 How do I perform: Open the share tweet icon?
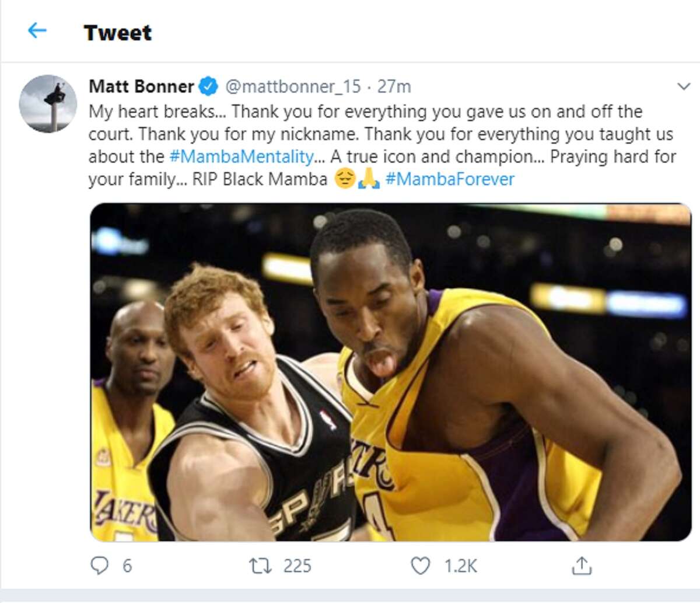tap(581, 565)
